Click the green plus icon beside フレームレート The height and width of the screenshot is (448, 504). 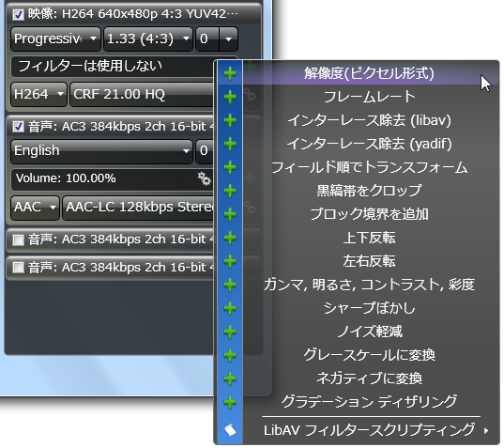pyautogui.click(x=230, y=97)
